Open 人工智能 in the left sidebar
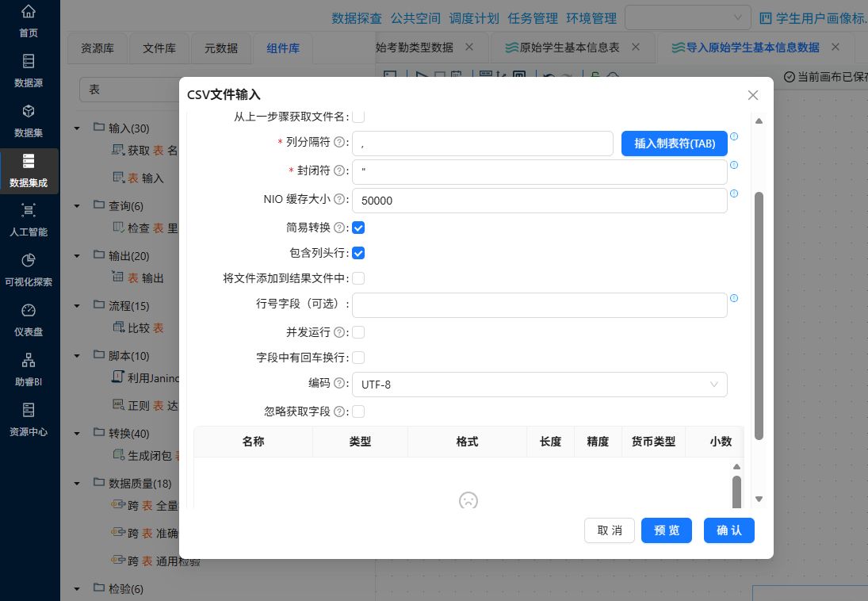868x601 pixels. [29, 220]
